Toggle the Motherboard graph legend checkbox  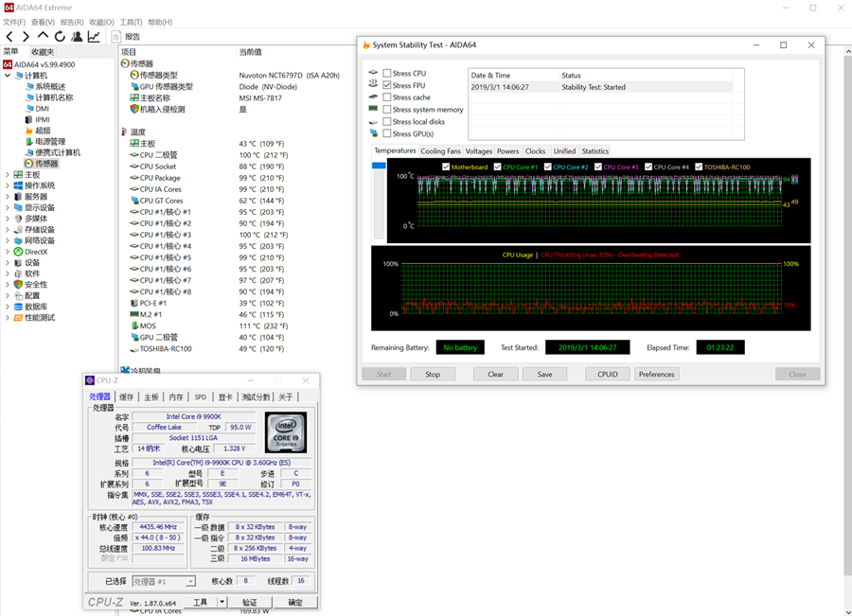tap(446, 167)
